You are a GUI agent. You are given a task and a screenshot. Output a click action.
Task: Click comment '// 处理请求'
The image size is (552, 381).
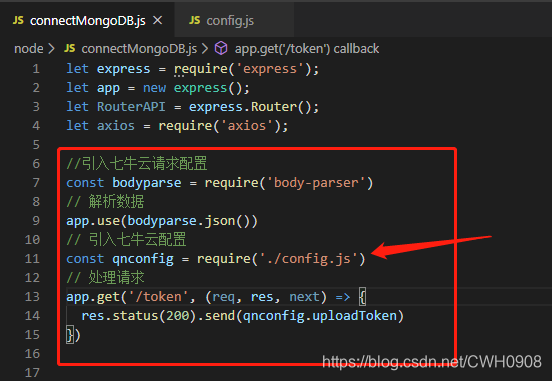click(105, 278)
